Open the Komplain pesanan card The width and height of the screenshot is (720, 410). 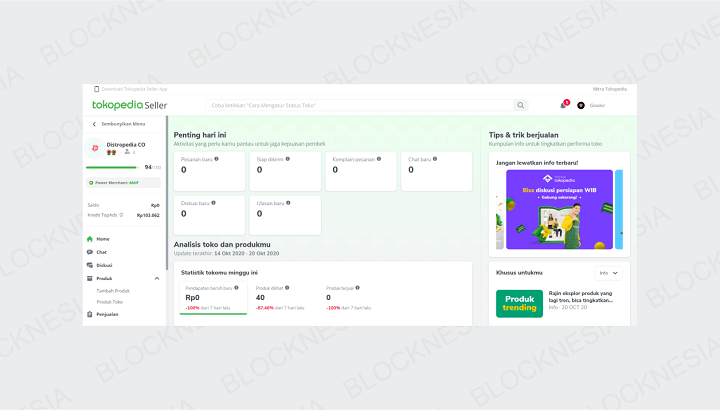point(361,171)
